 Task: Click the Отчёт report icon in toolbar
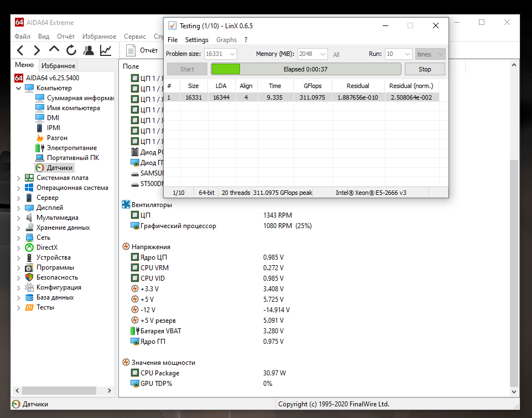(x=131, y=50)
